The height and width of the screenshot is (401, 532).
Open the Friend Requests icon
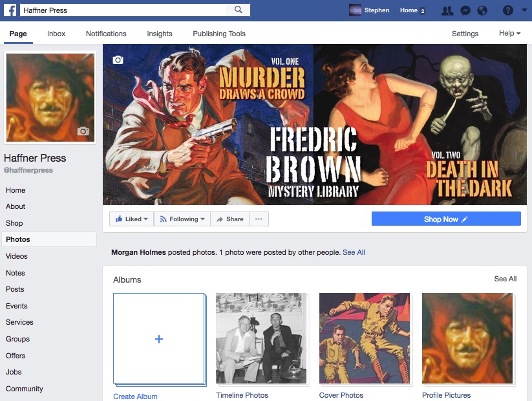(x=447, y=10)
